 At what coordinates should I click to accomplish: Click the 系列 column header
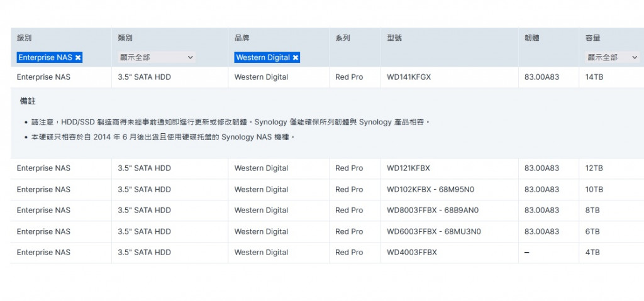coord(343,38)
